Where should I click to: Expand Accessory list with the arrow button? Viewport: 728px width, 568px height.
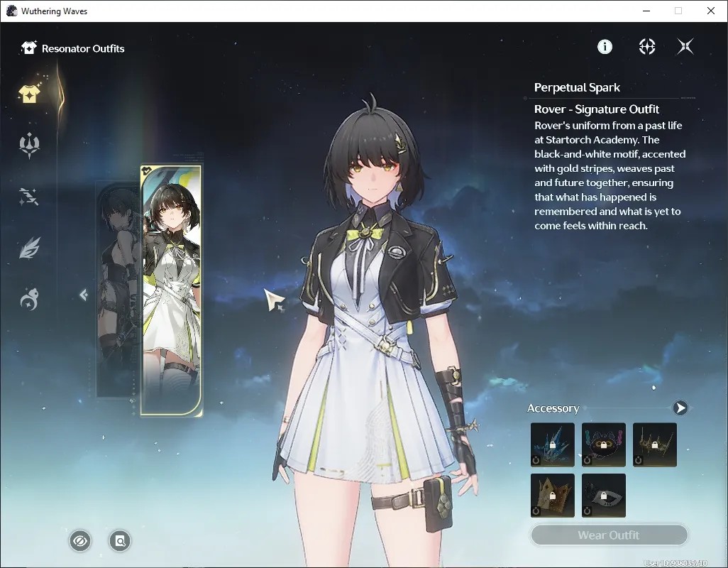pos(680,408)
